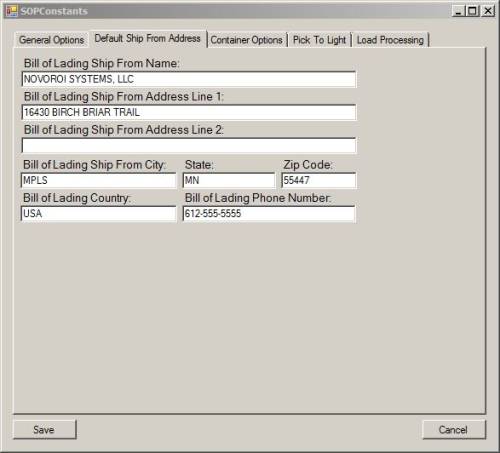500x453 pixels.
Task: Go to the Pick To Light tab
Action: 319,40
